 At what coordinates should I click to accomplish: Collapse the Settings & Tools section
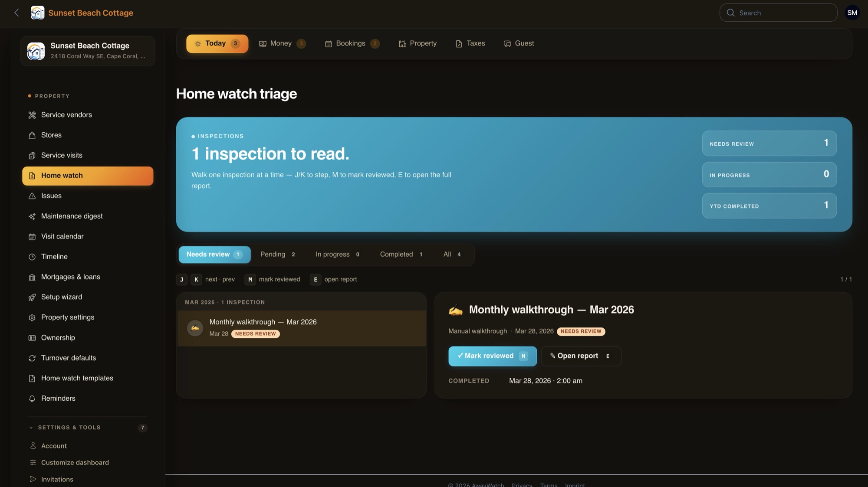pos(88,428)
